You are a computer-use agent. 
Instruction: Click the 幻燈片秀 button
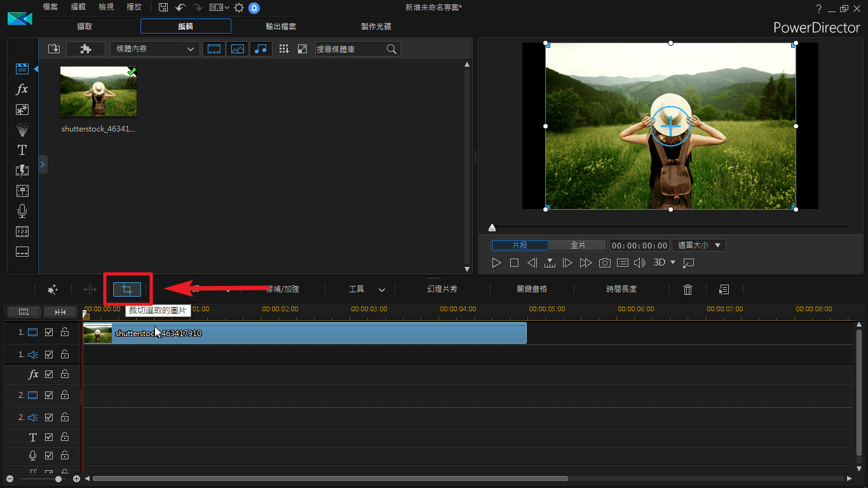click(442, 289)
